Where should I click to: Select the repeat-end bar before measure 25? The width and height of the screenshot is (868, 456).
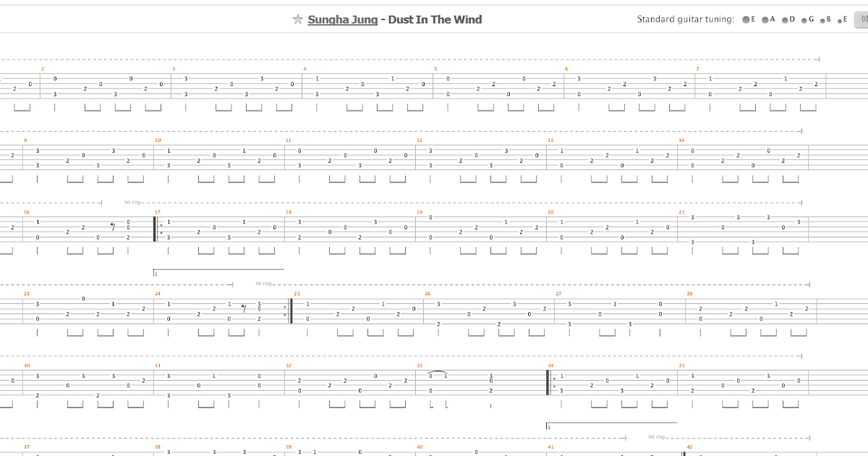tap(289, 311)
